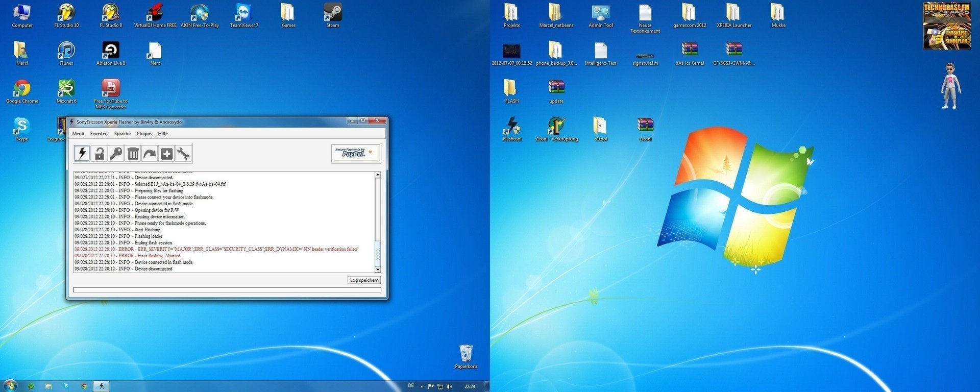This screenshot has height=392, width=980.
Task: Select the Computer desktop icon
Action: [22, 15]
